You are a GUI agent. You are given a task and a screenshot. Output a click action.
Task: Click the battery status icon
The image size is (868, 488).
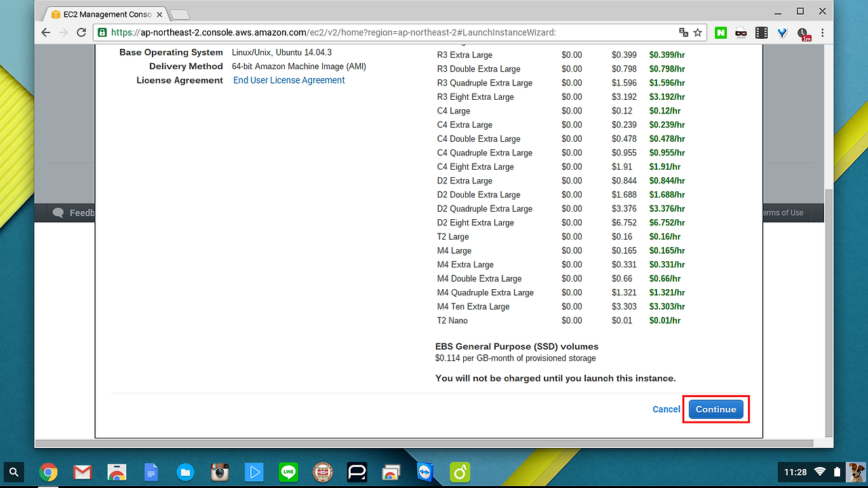(x=837, y=472)
